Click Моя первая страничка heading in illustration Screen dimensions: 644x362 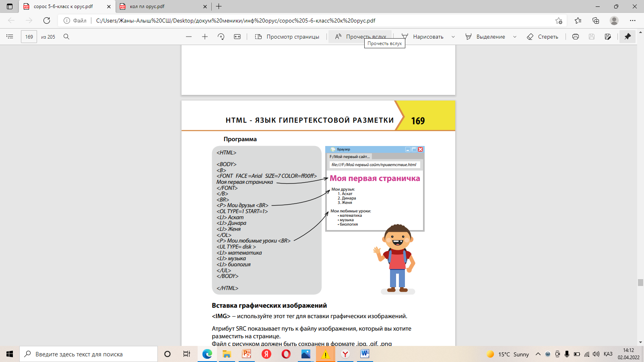375,178
